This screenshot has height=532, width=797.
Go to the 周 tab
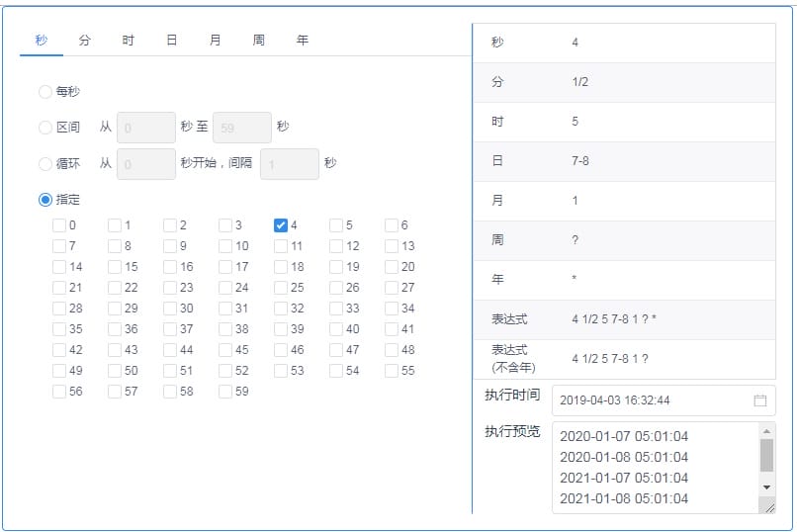258,41
